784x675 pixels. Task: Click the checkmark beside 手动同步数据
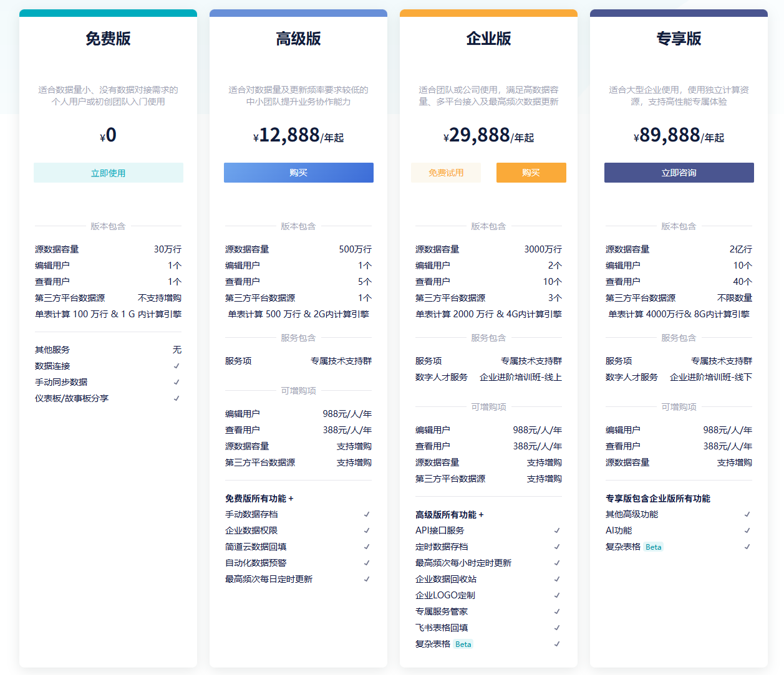tap(177, 382)
